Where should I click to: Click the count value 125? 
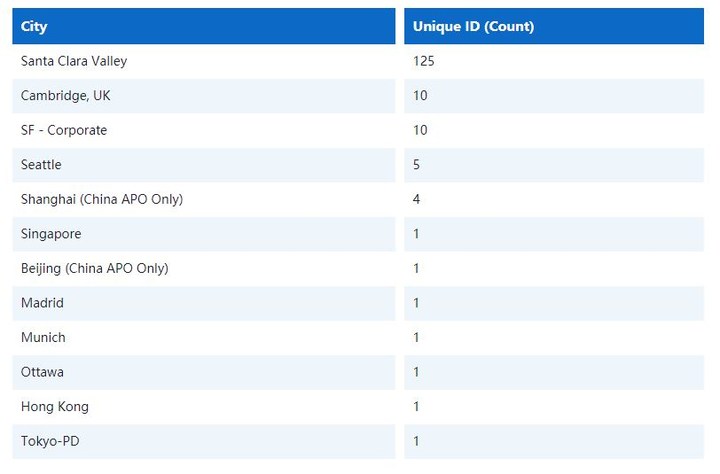coord(423,62)
